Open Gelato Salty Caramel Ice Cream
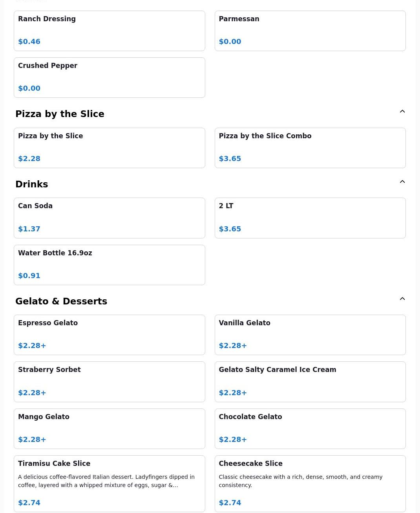The height and width of the screenshot is (513, 420). pos(310,381)
